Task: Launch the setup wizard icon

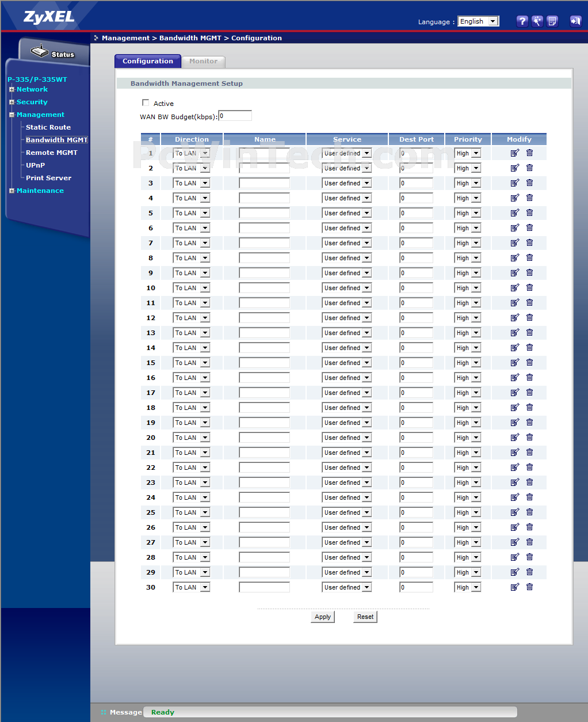Action: [x=537, y=21]
